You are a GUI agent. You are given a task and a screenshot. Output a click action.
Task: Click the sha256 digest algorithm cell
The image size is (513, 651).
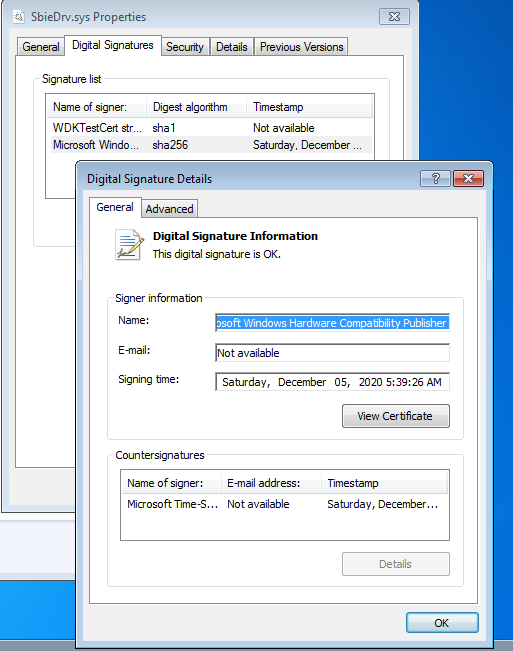point(170,145)
